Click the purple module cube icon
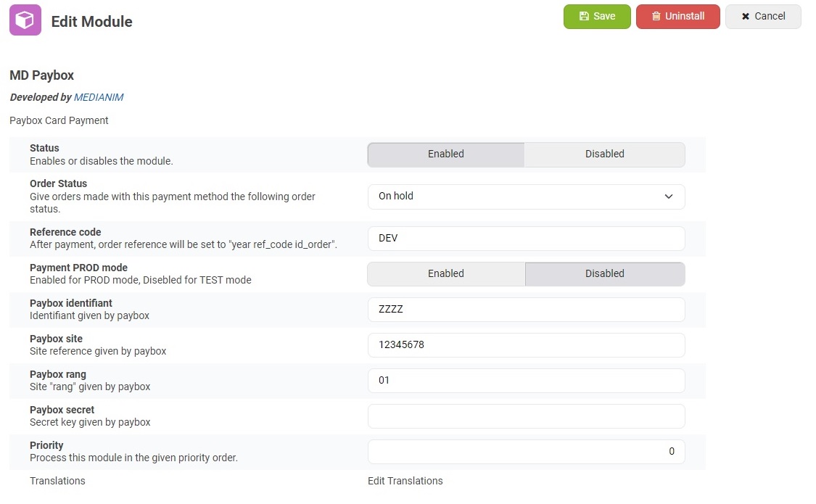This screenshot has width=816, height=504. (x=25, y=20)
